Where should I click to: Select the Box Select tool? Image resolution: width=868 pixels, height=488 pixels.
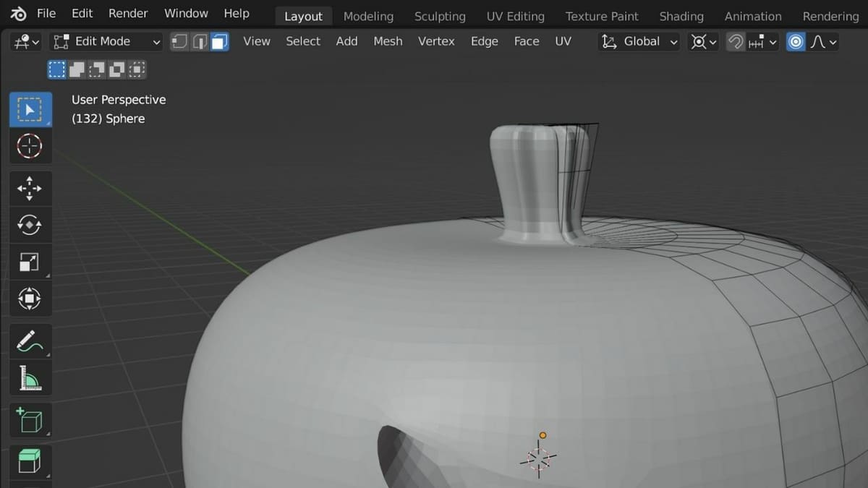tap(30, 109)
